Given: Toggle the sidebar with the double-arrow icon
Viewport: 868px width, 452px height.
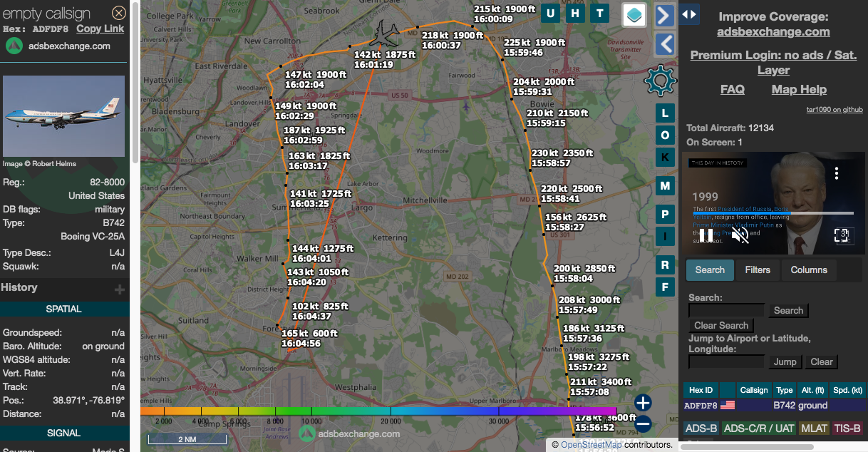Looking at the screenshot, I should 689,14.
